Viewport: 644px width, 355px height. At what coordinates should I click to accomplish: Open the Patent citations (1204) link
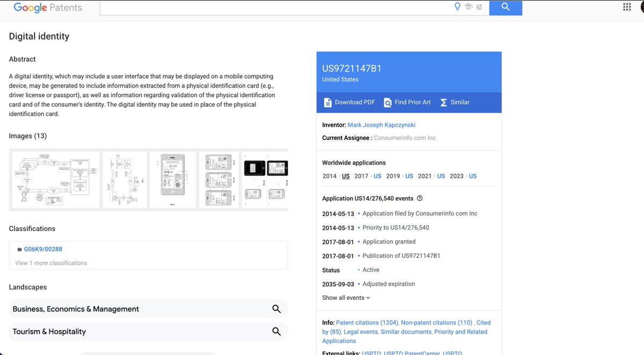(x=367, y=323)
